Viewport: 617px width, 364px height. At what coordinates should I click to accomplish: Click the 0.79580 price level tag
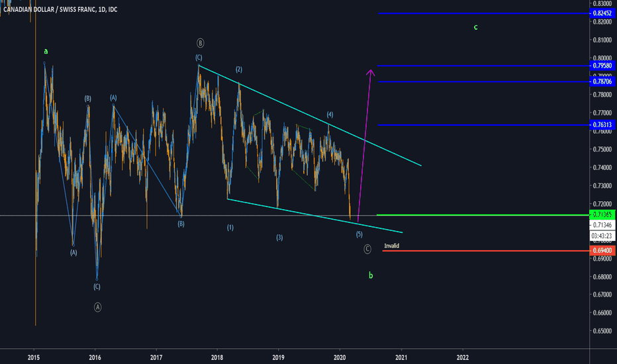[602, 66]
